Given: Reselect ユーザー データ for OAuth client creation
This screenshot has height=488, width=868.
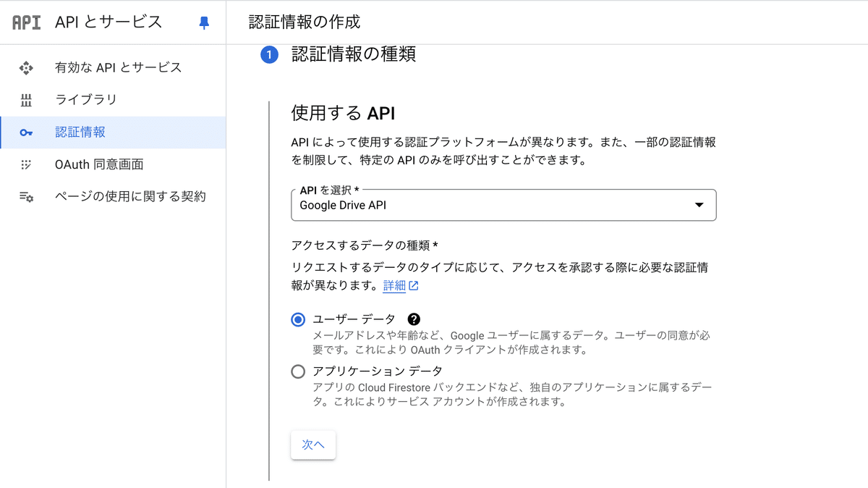Looking at the screenshot, I should [x=298, y=319].
